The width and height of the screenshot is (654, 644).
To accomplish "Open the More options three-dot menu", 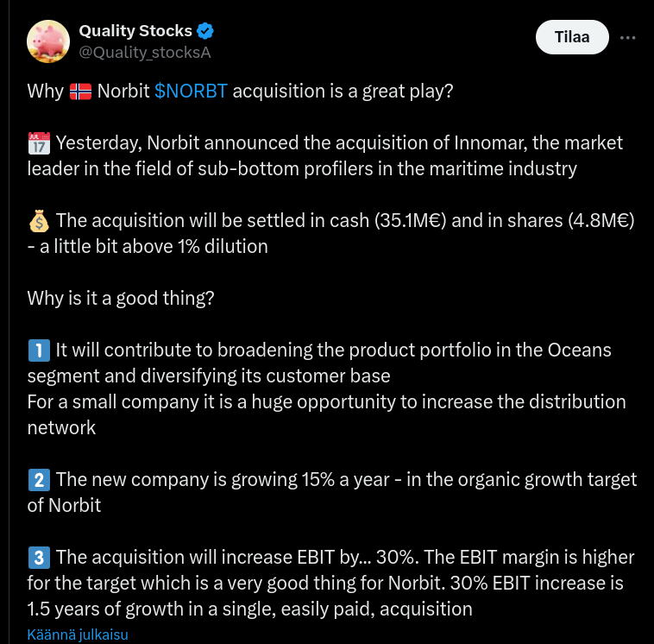I will pos(628,38).
